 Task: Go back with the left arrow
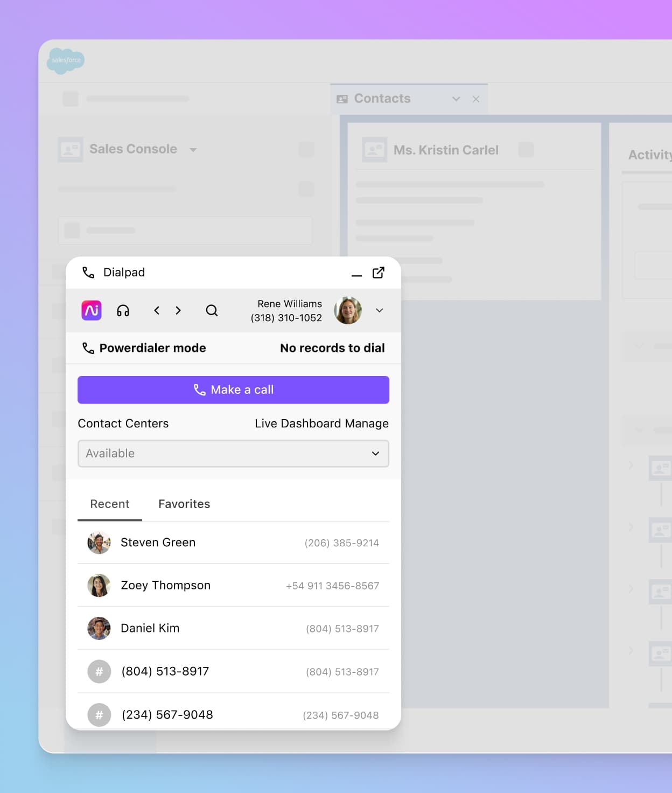pyautogui.click(x=157, y=310)
